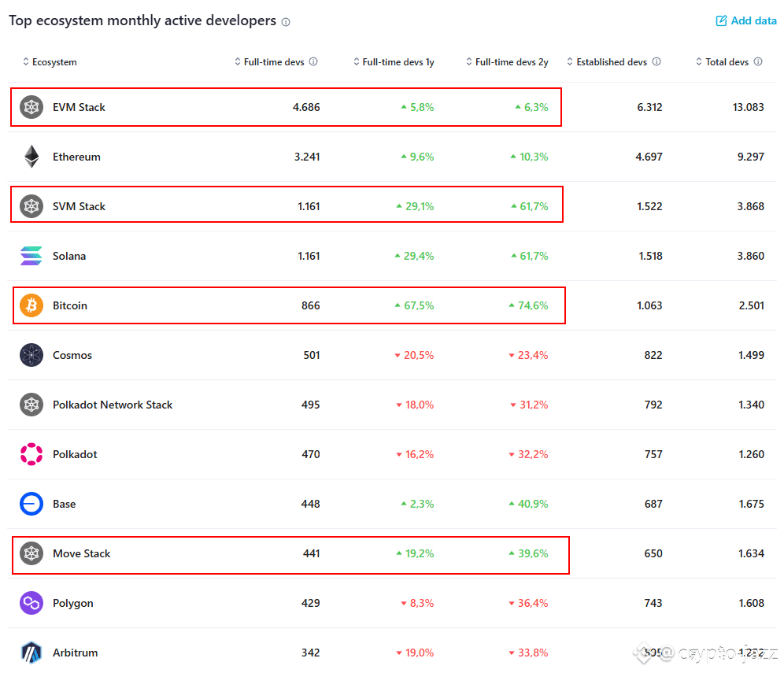
Task: Click the orange Bitcoin logo icon
Action: [31, 305]
